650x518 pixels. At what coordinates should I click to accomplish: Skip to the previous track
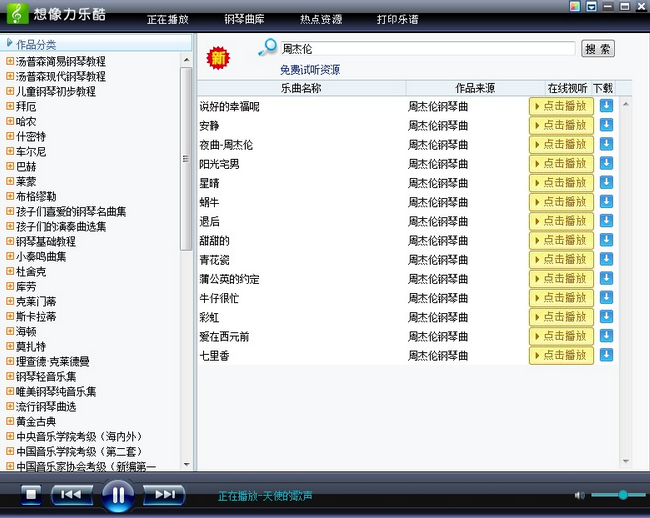click(x=71, y=494)
